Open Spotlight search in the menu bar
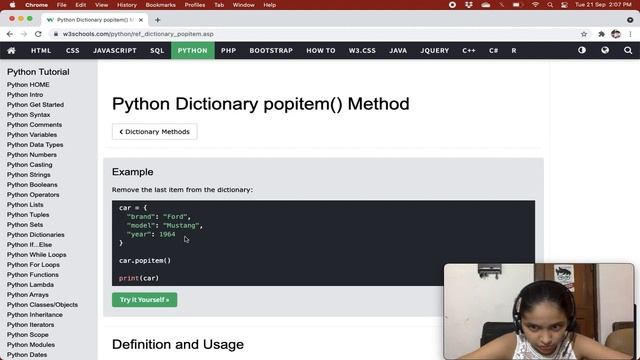Image resolution: width=640 pixels, height=360 pixels. [550, 5]
